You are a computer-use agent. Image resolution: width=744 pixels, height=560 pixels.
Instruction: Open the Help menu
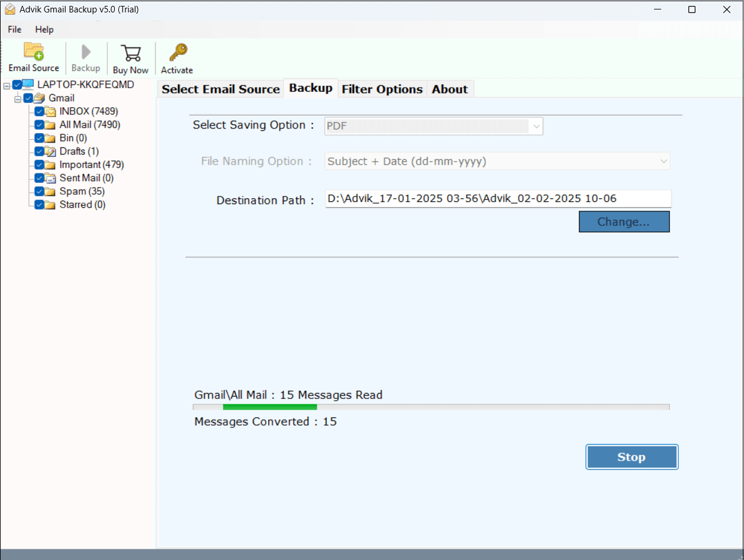(x=44, y=30)
